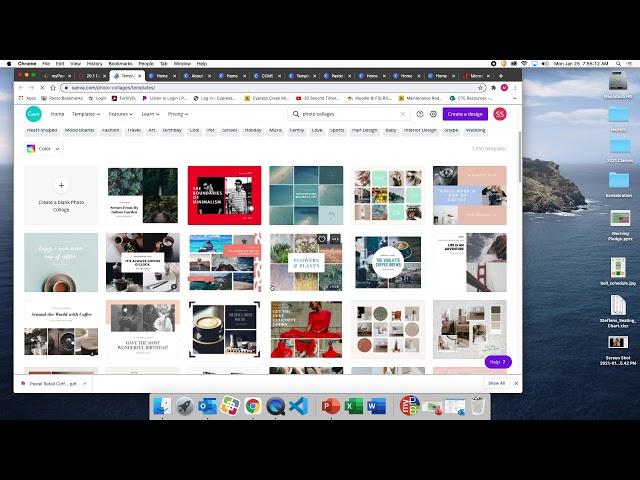
Task: Open the Chrome History menu
Action: (94, 64)
